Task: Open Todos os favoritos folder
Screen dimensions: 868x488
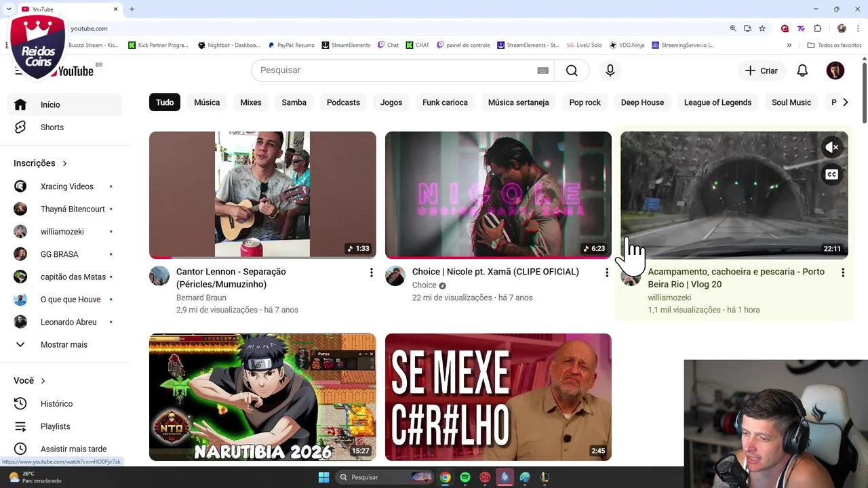Action: pos(835,45)
